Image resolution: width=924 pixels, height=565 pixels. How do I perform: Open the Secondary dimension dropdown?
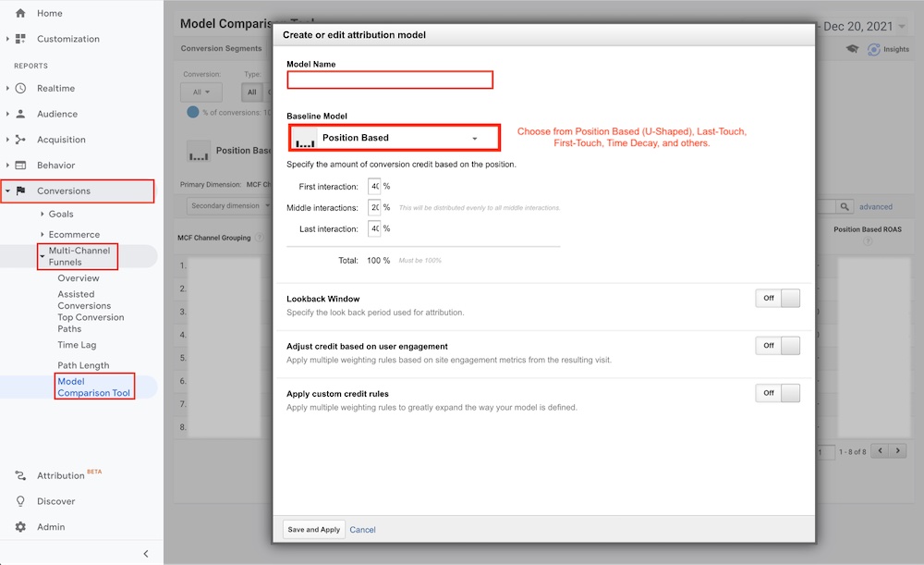coord(229,206)
